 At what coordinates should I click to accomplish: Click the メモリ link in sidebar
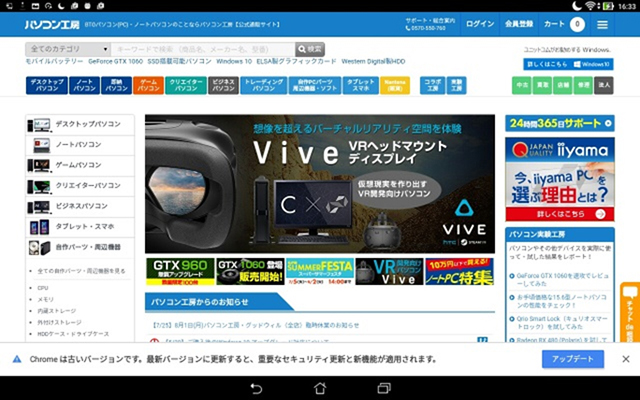[x=45, y=299]
